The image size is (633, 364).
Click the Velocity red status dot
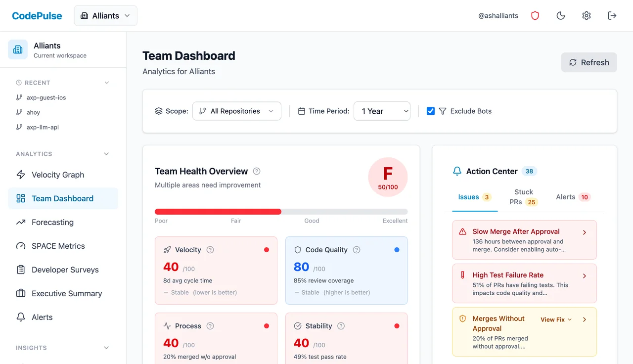tap(267, 250)
